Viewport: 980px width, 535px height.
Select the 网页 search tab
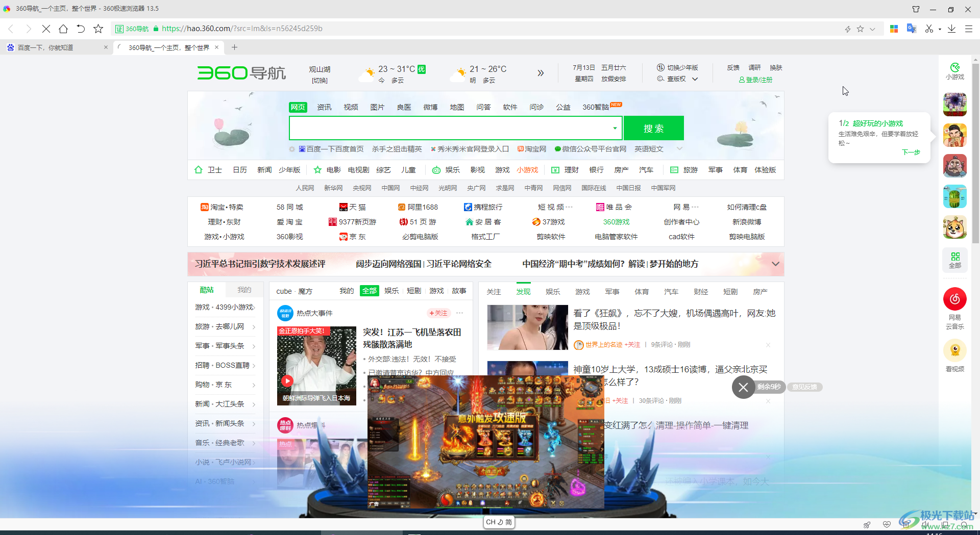coord(298,107)
